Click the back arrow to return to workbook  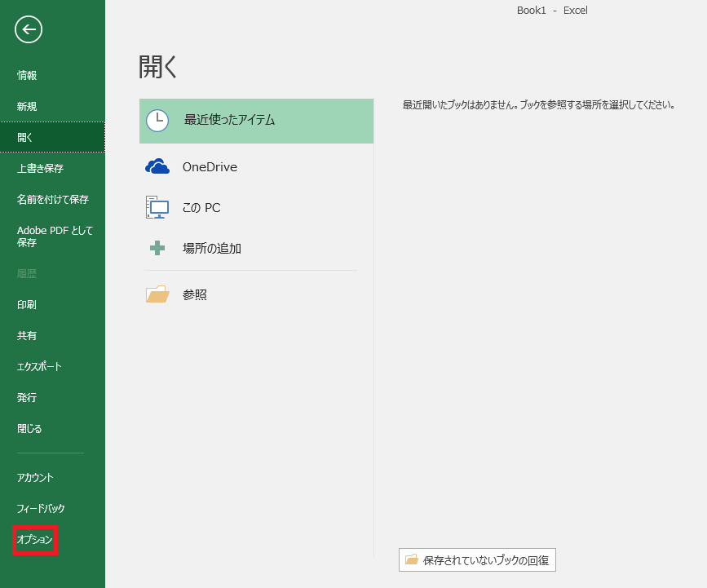point(29,29)
